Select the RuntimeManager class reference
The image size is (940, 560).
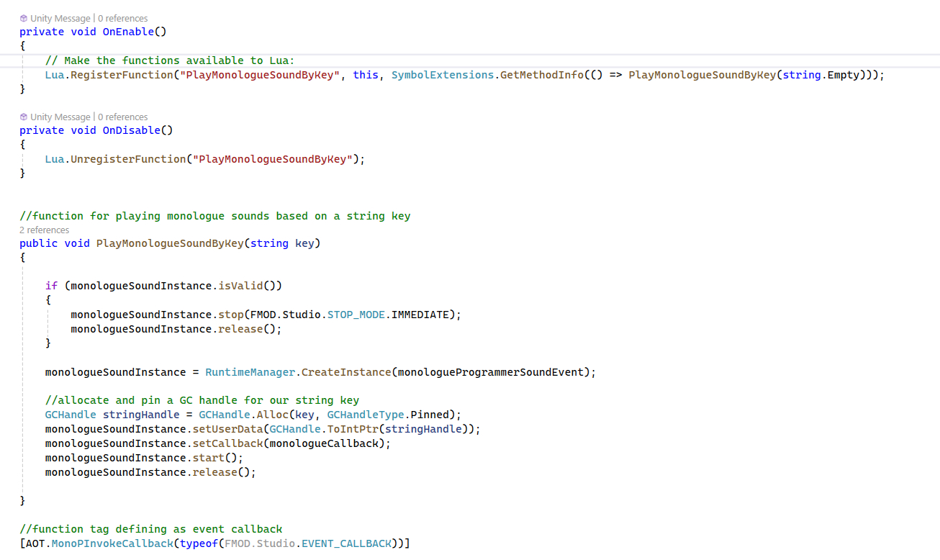click(x=250, y=372)
